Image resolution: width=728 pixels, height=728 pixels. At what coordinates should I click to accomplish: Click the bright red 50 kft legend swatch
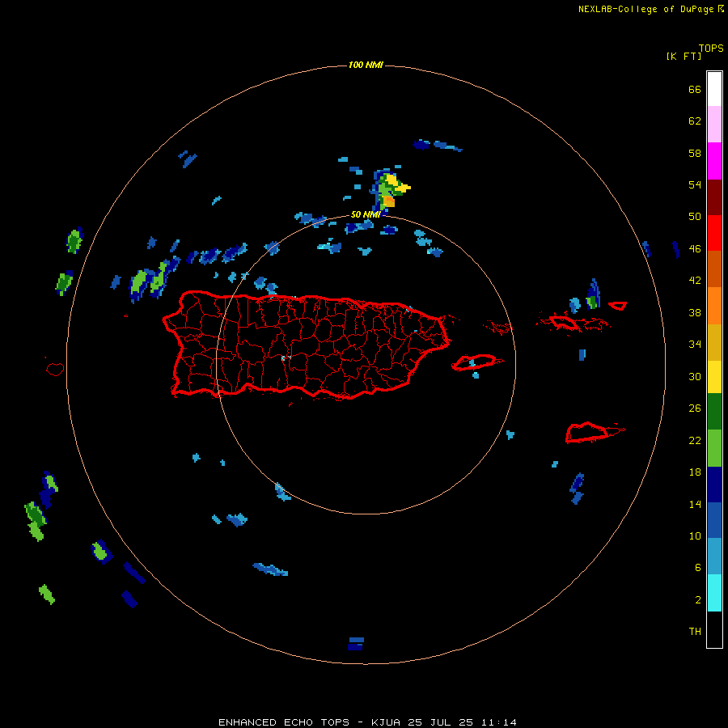click(714, 233)
